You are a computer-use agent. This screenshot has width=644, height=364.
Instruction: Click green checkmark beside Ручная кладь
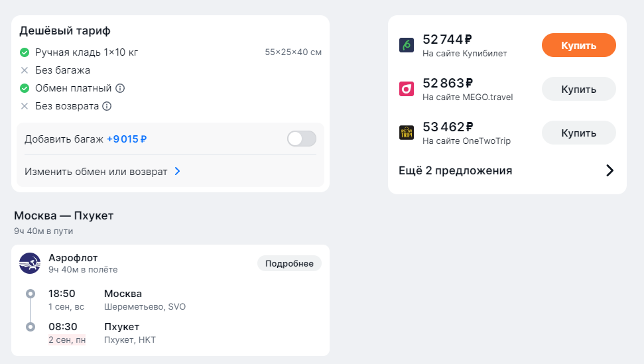pyautogui.click(x=25, y=52)
